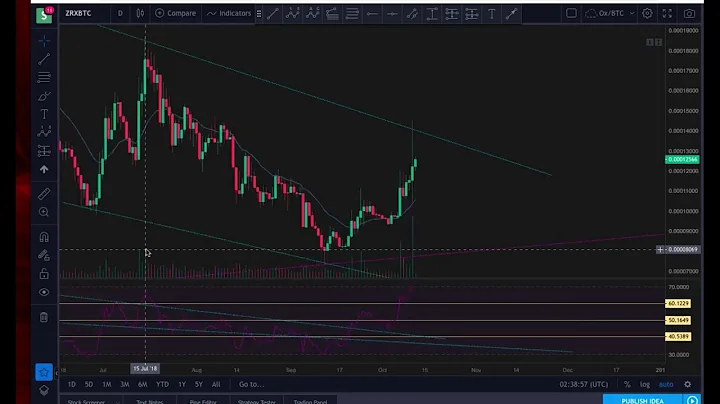Open the D timeframe interval selector
Screen dimensions: 720x404
click(x=120, y=13)
